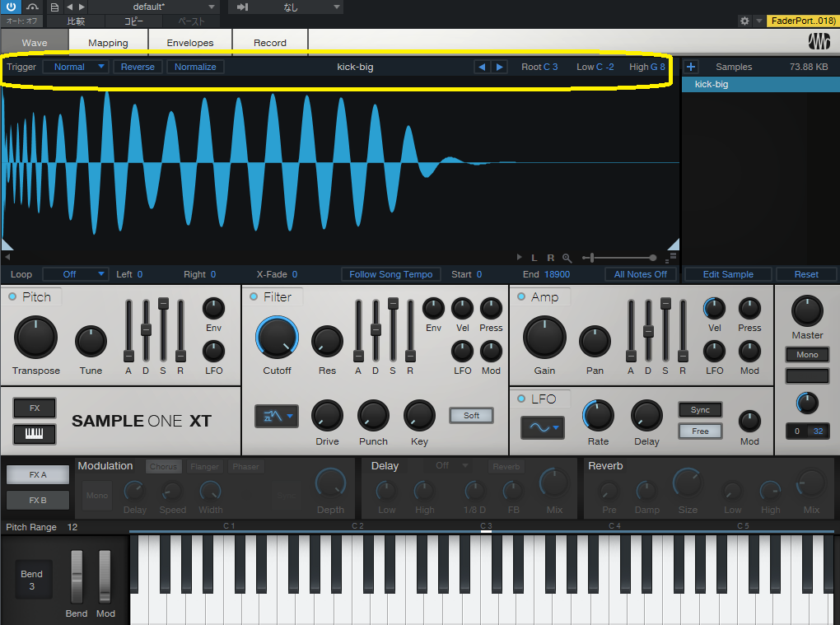Image resolution: width=840 pixels, height=625 pixels.
Task: Click the PreSonus logo icon
Action: click(819, 42)
